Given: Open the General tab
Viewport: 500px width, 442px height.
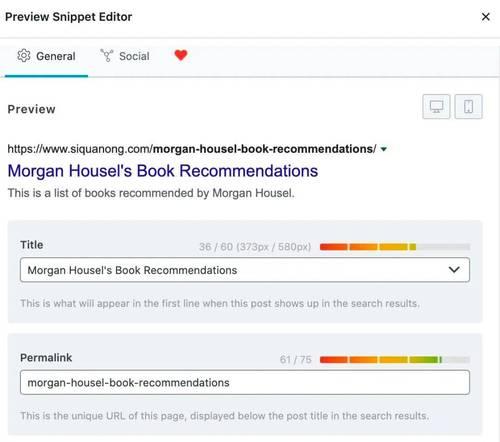Looking at the screenshot, I should (46, 56).
